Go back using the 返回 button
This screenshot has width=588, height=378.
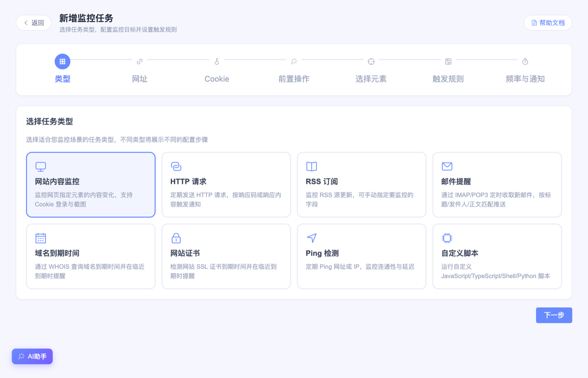pos(33,23)
